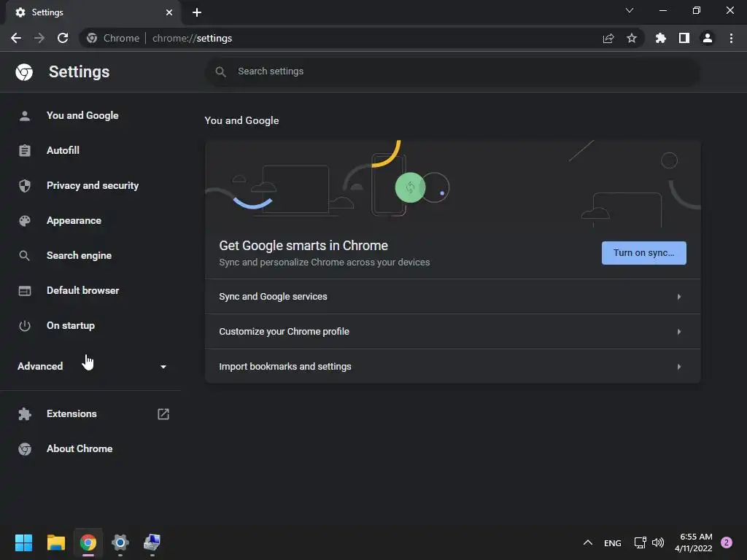747x560 pixels.
Task: Open the Windows Start menu
Action: point(23,542)
